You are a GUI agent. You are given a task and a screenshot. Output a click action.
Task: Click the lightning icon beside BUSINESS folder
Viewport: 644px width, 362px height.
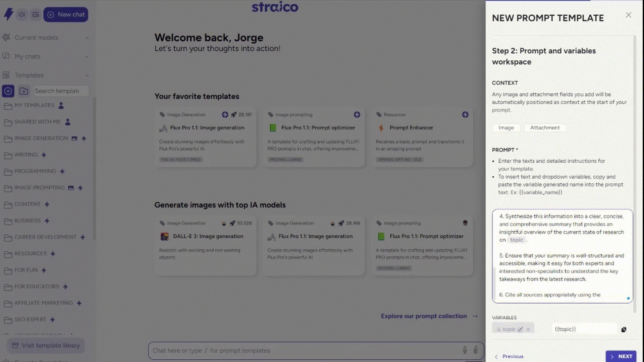tap(47, 221)
